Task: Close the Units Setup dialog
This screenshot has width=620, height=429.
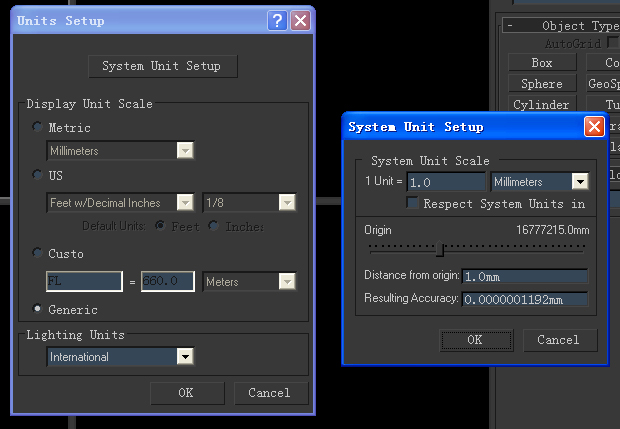Action: tap(301, 20)
